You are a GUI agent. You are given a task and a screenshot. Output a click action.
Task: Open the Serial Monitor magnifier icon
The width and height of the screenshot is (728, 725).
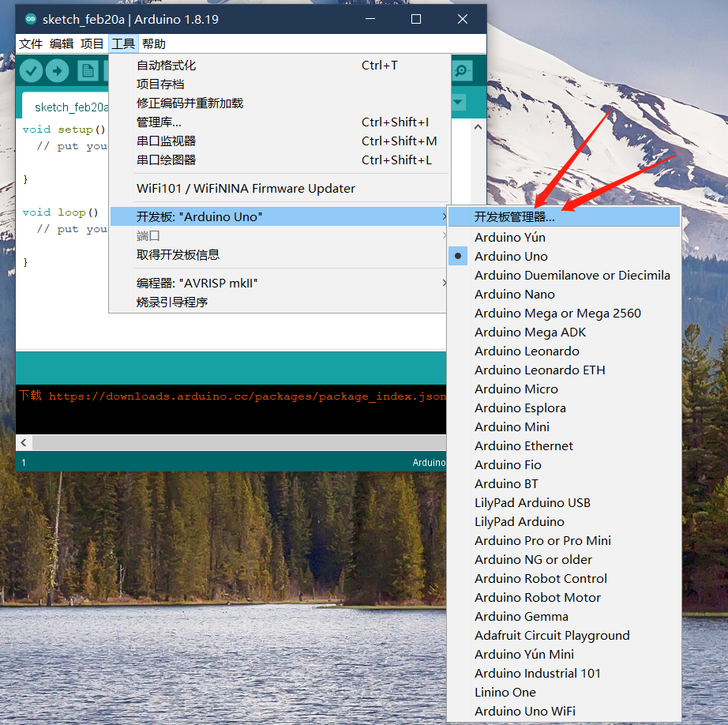463,70
